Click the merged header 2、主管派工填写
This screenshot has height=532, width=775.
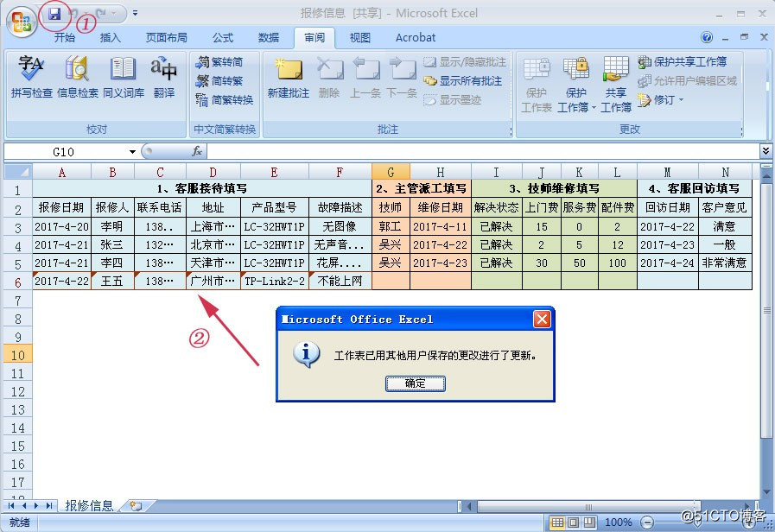coord(421,188)
